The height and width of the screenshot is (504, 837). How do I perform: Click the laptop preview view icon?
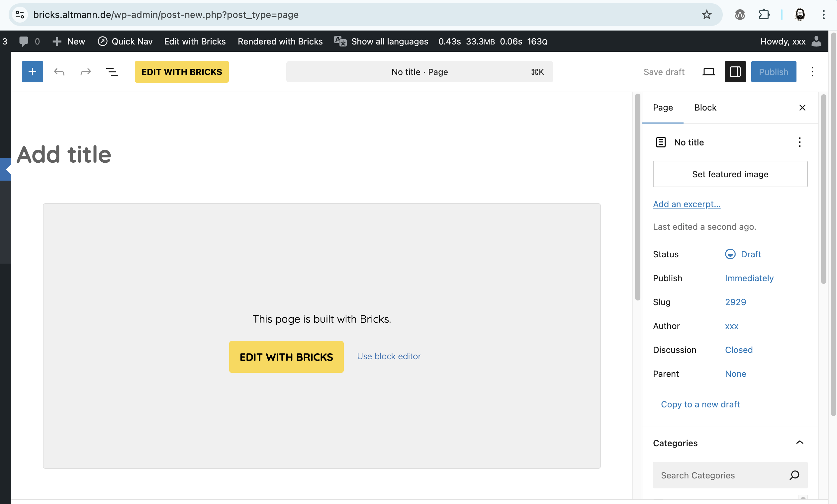[708, 72]
